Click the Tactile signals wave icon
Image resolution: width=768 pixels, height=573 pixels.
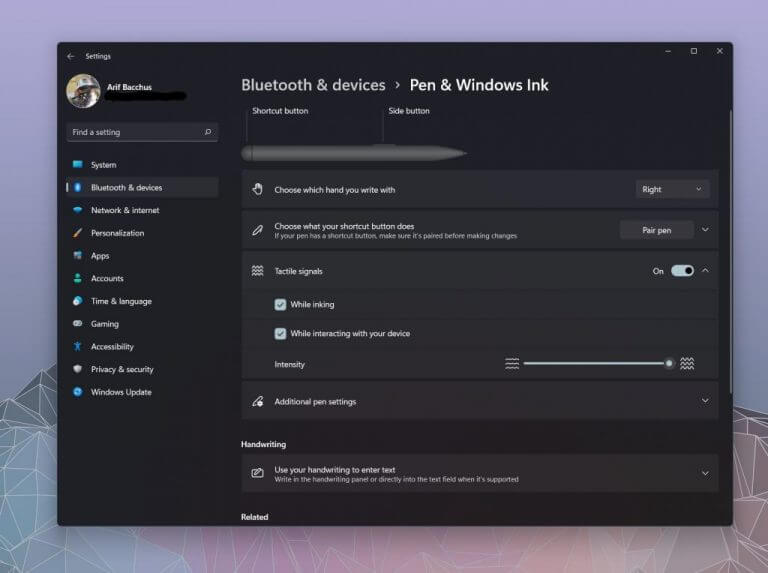[x=258, y=271]
